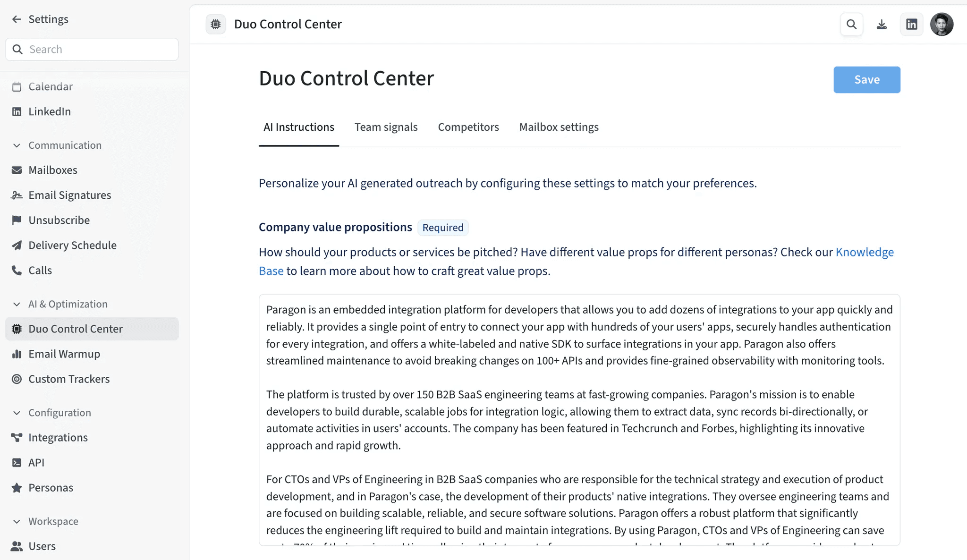Click the search magnifier icon in top bar
Image resolution: width=967 pixels, height=560 pixels.
851,24
